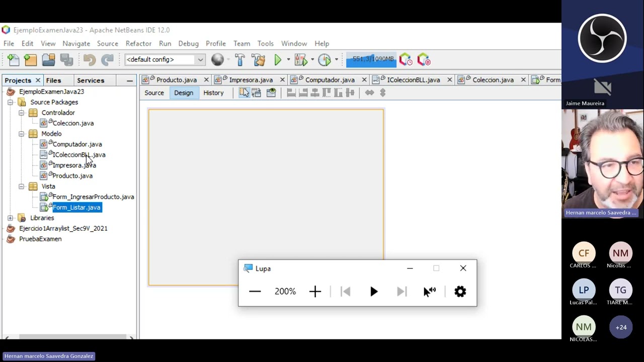This screenshot has height=362, width=644.
Task: Open Lupa magnifier settings gear
Action: (460, 292)
